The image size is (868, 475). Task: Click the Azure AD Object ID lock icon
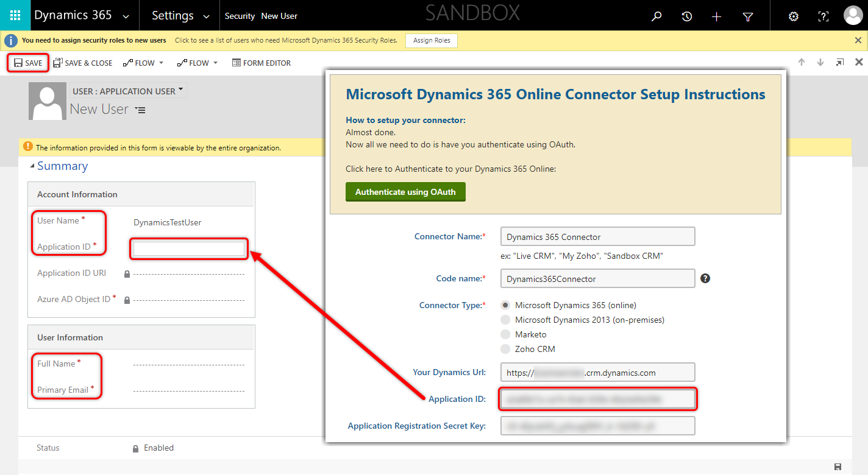click(127, 300)
